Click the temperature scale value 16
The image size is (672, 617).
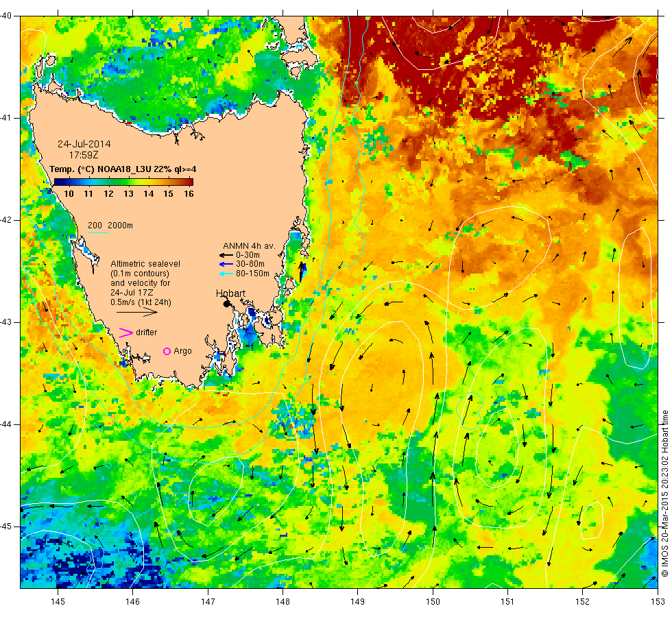click(x=189, y=193)
